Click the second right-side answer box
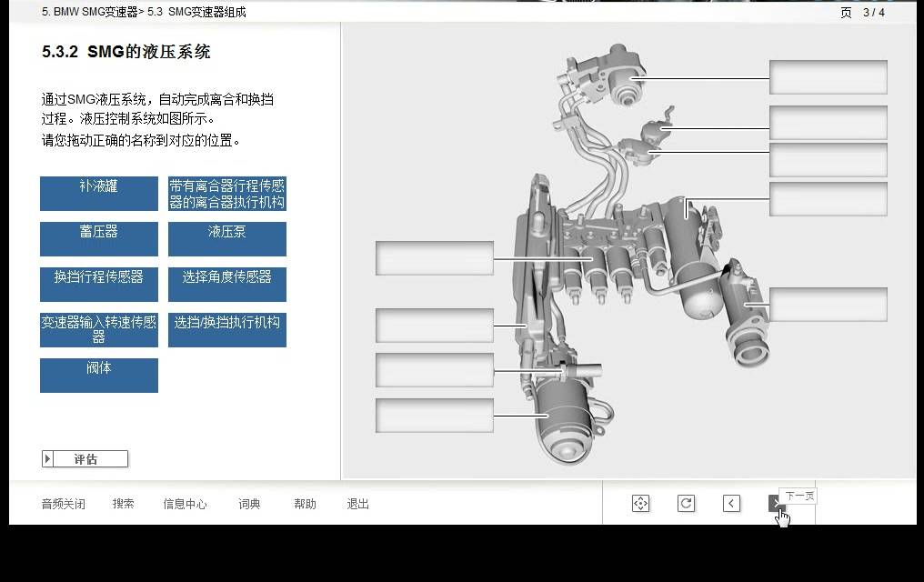 point(828,123)
